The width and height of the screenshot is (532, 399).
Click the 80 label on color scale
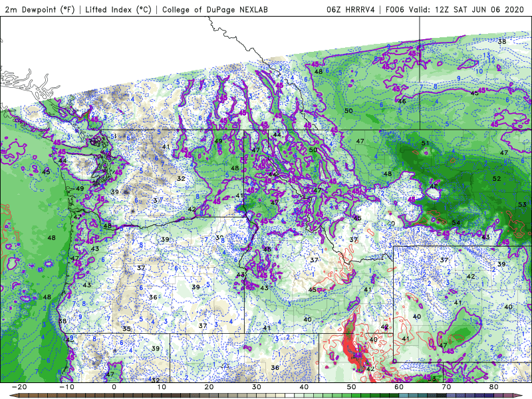click(494, 387)
